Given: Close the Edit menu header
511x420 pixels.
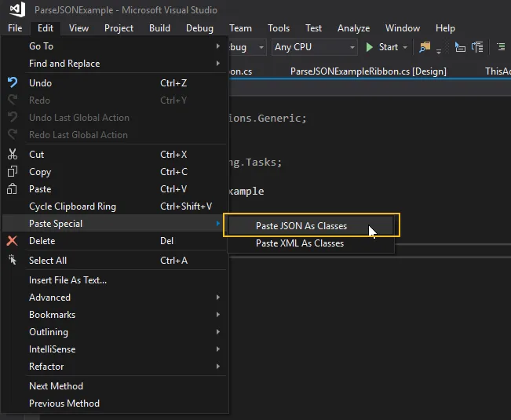Looking at the screenshot, I should [x=46, y=28].
